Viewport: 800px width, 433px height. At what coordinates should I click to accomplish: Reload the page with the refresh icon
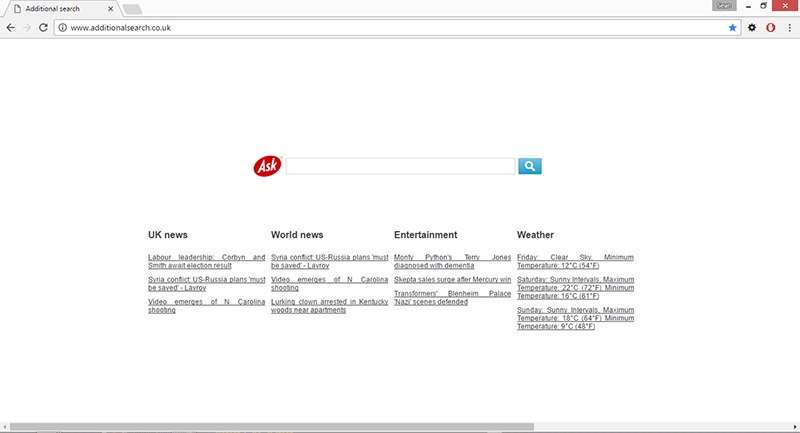(43, 28)
